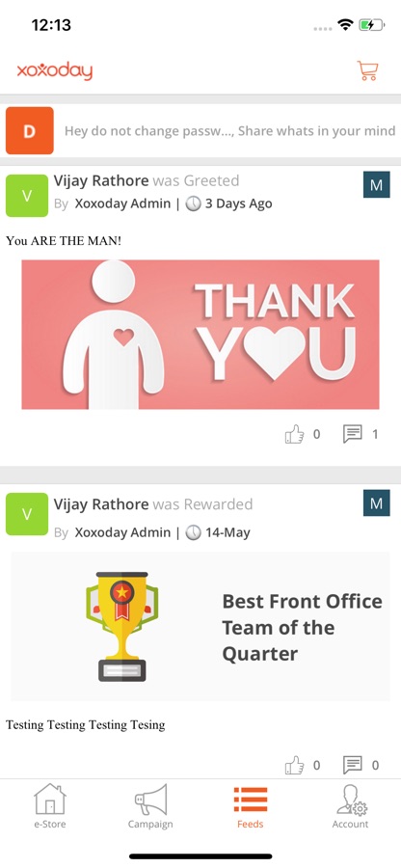
Task: Open the Campaign tab
Action: [150, 805]
